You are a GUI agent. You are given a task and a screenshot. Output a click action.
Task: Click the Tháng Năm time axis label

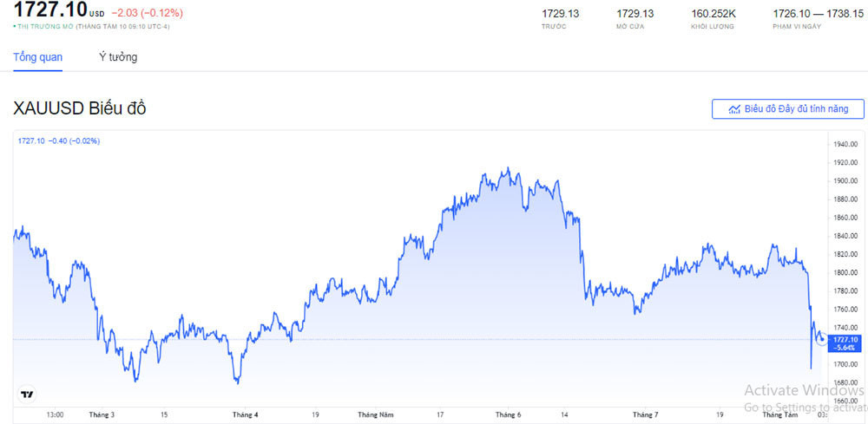coord(378,414)
